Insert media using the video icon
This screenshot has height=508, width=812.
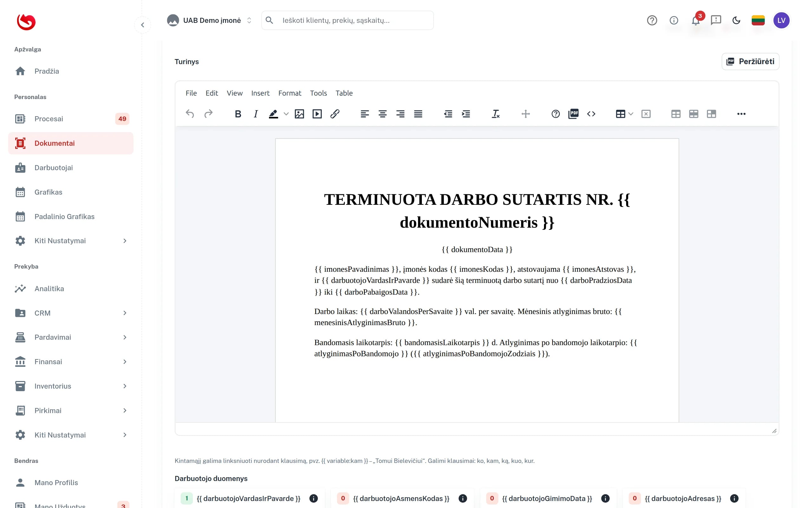pyautogui.click(x=317, y=114)
